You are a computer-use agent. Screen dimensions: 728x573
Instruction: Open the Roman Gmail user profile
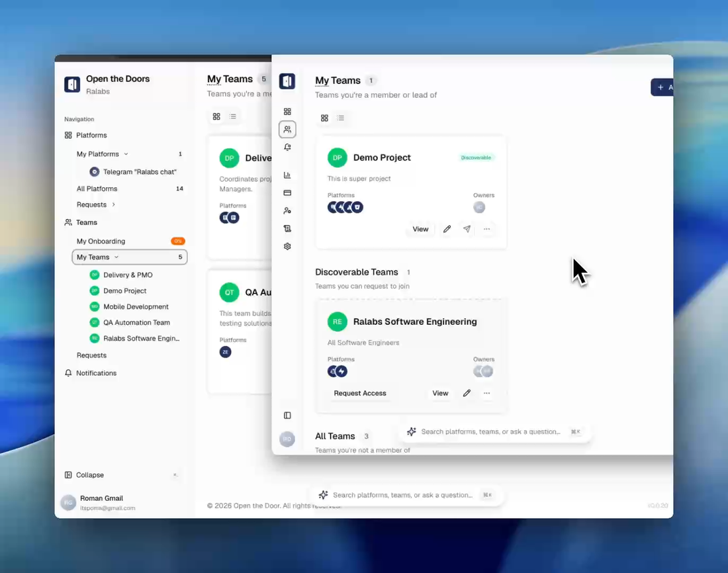pyautogui.click(x=99, y=502)
